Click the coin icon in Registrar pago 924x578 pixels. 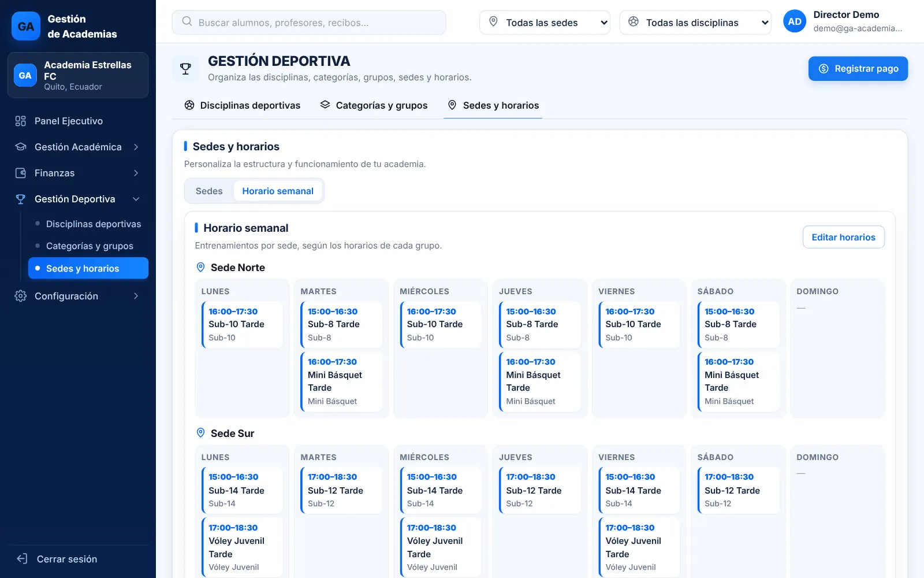click(x=824, y=69)
